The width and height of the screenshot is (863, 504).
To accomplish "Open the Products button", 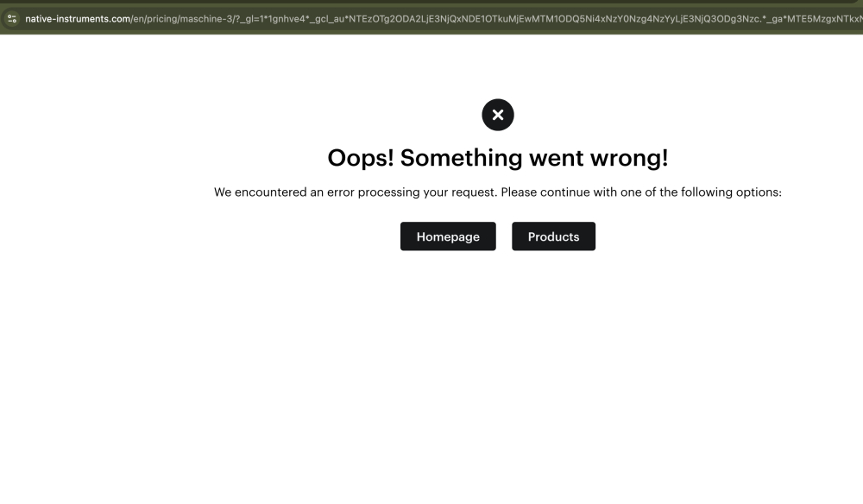I will pyautogui.click(x=553, y=236).
